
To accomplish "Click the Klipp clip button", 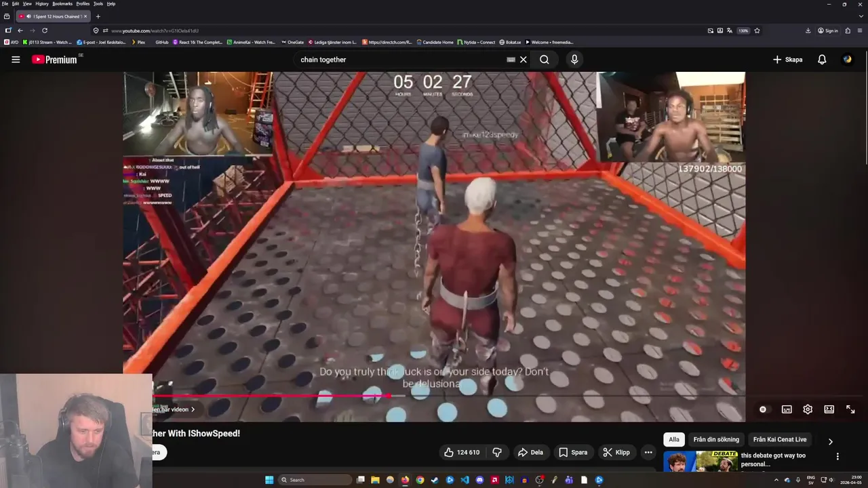I will click(x=616, y=452).
